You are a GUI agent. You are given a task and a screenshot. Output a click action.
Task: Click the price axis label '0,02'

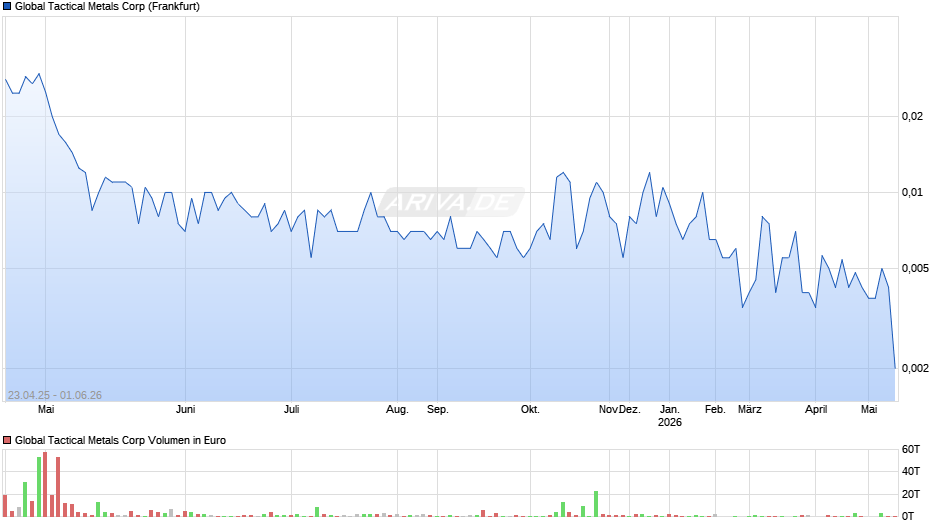(912, 116)
